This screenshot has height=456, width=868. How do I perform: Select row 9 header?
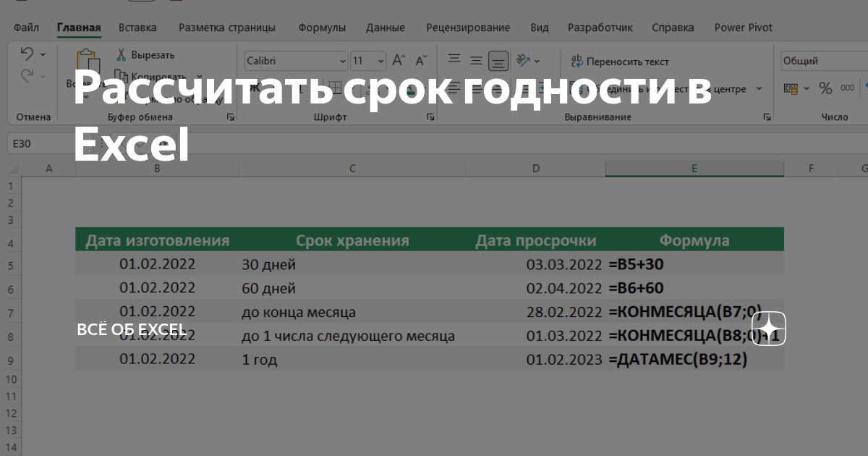pos(11,360)
